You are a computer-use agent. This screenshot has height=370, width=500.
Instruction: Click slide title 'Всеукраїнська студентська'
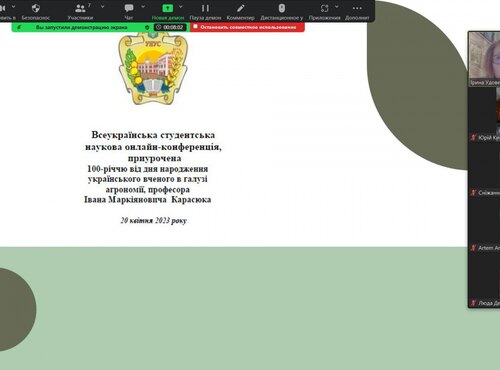coord(153,135)
